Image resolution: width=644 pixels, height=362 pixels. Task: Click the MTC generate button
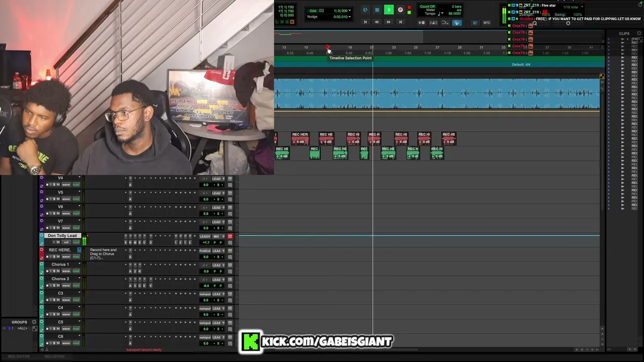click(x=487, y=23)
